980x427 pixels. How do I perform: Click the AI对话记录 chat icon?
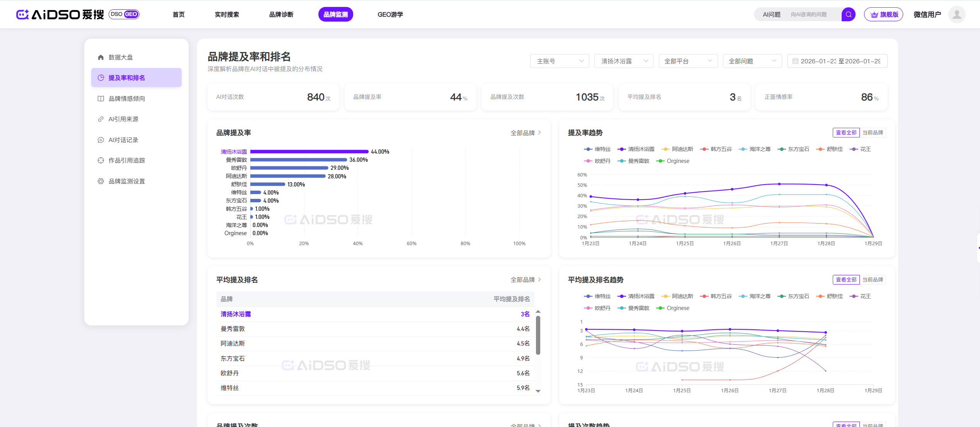[x=101, y=140]
